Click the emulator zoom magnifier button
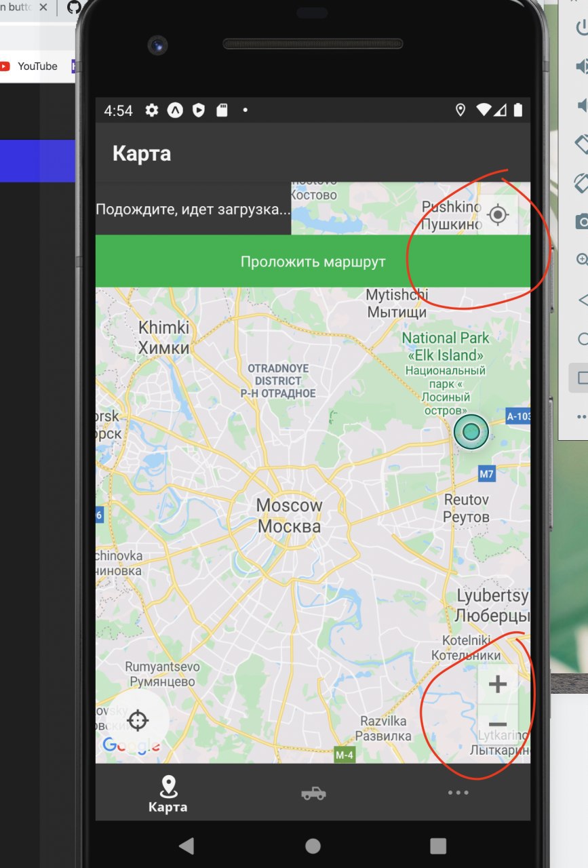 582,260
